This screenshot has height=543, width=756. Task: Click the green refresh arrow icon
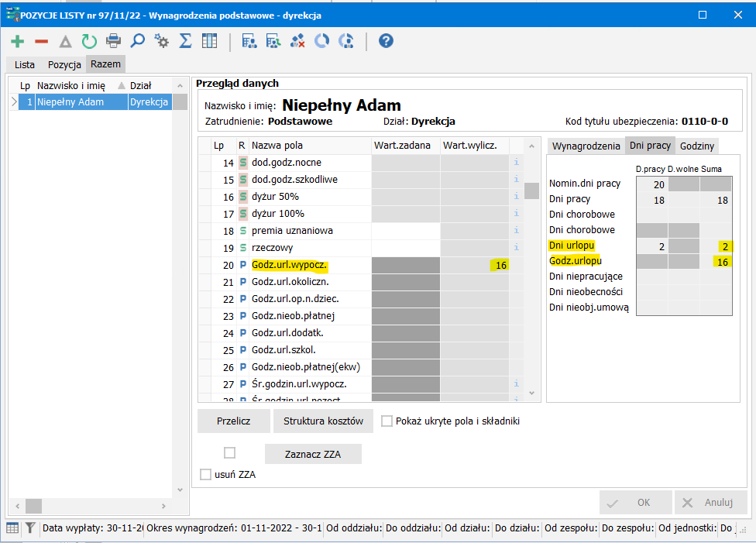89,42
